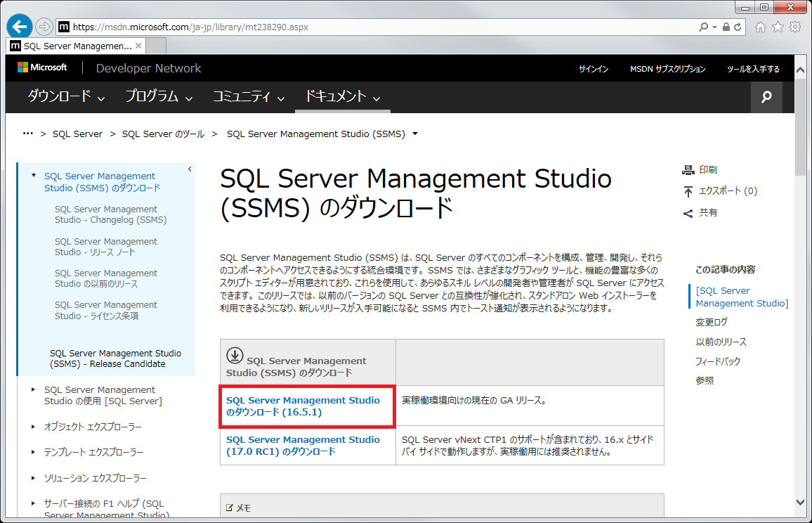The height and width of the screenshot is (523, 812).
Task: Click the print icon in the right sidebar
Action: click(688, 170)
